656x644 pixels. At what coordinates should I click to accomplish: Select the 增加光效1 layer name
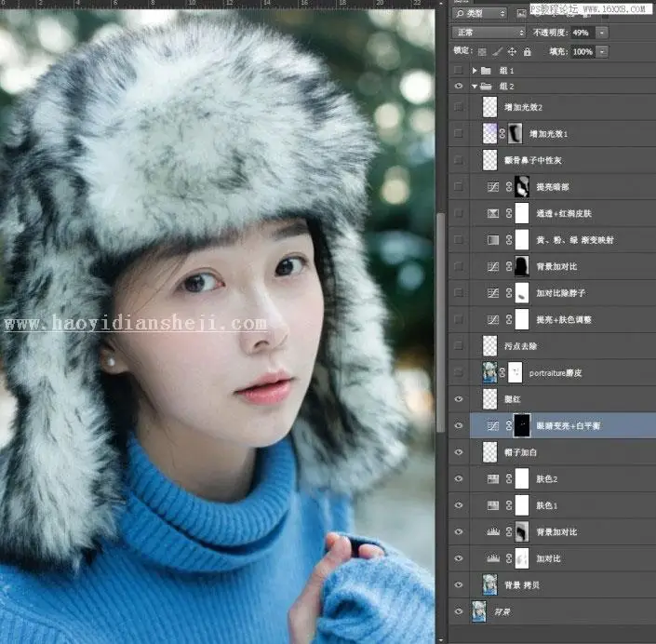(x=548, y=134)
